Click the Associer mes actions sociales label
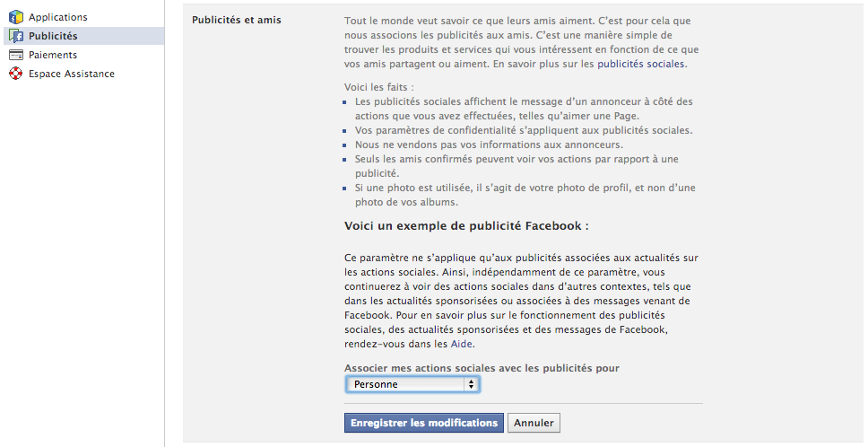The width and height of the screenshot is (868, 447). point(482,368)
